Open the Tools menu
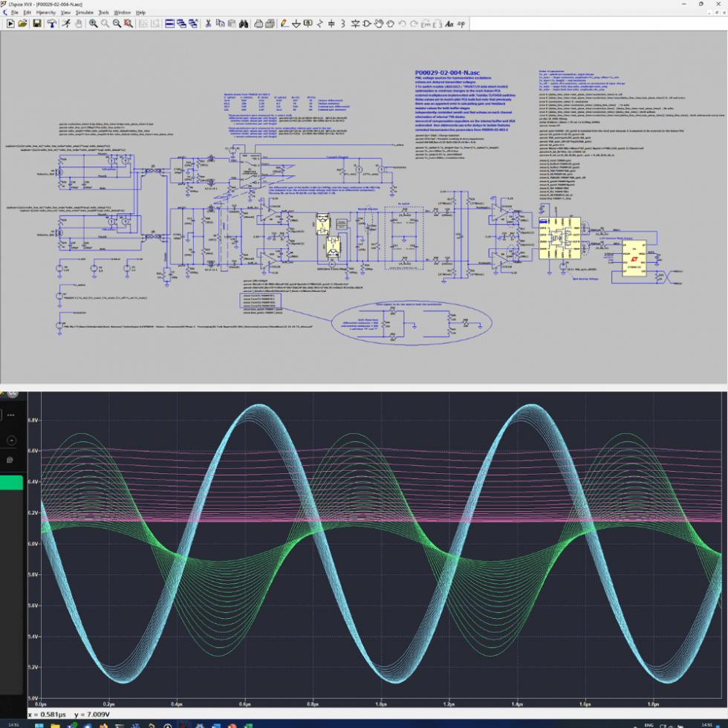728x728 pixels. 105,12
